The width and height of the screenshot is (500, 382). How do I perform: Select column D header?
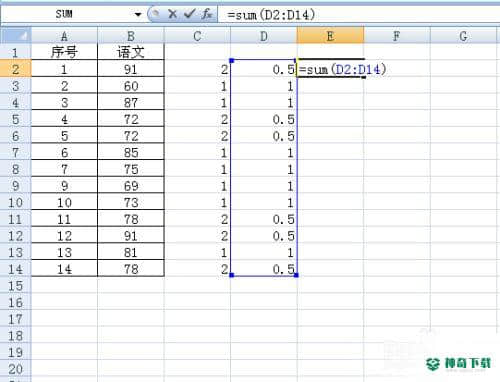(x=264, y=36)
